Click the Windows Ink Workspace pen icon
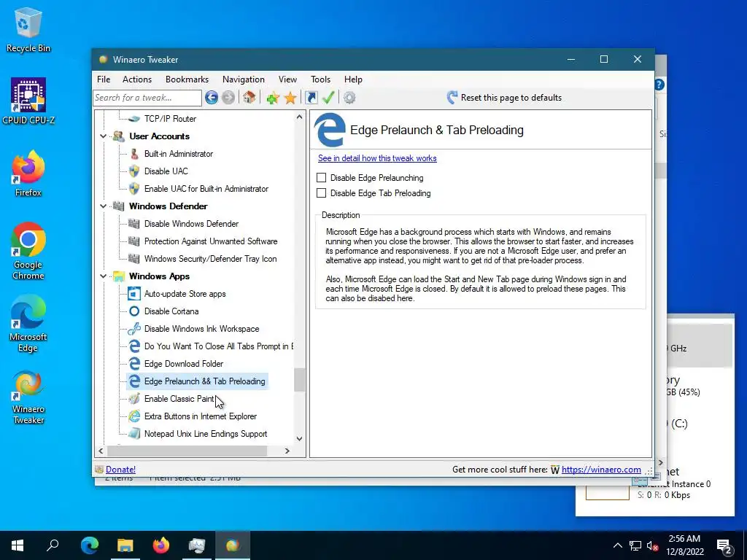This screenshot has height=560, width=747. pyautogui.click(x=134, y=329)
